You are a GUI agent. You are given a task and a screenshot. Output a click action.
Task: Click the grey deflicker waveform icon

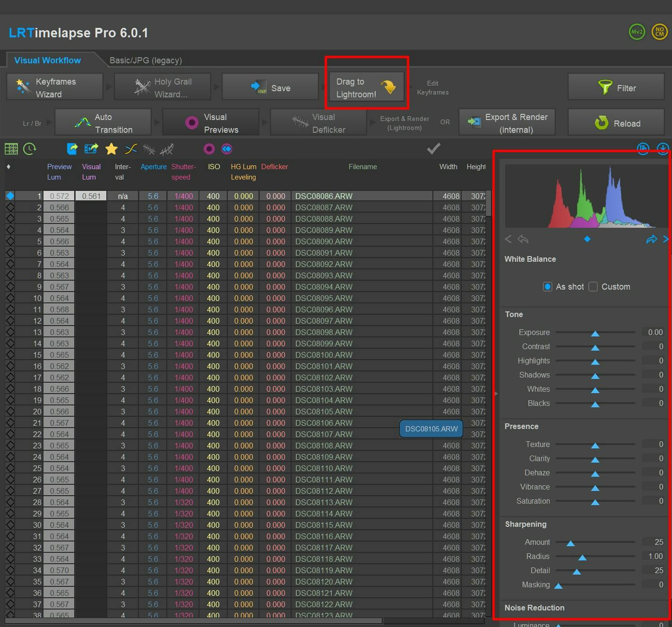click(149, 150)
